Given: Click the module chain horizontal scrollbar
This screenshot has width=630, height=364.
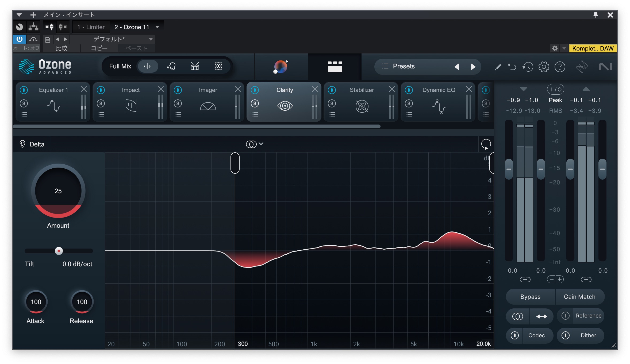Looking at the screenshot, I should [x=197, y=126].
